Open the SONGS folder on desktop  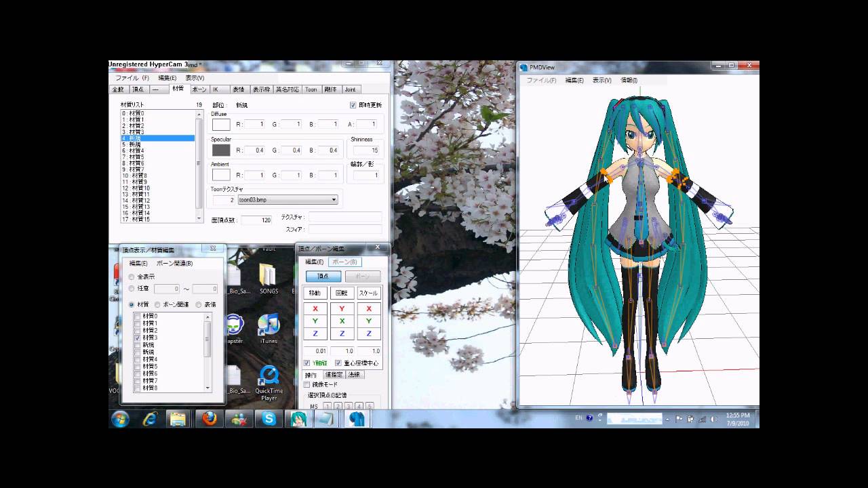[x=269, y=279]
